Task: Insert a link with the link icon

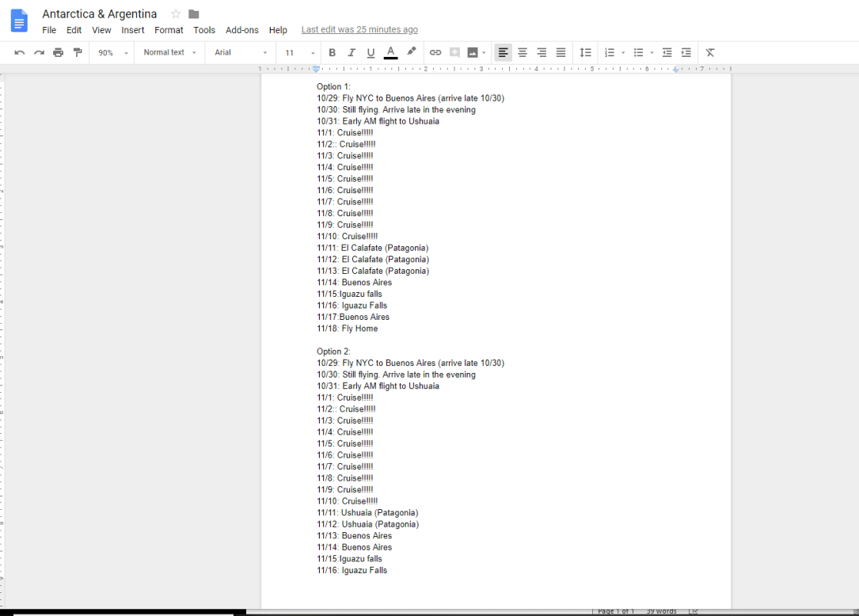Action: tap(435, 52)
